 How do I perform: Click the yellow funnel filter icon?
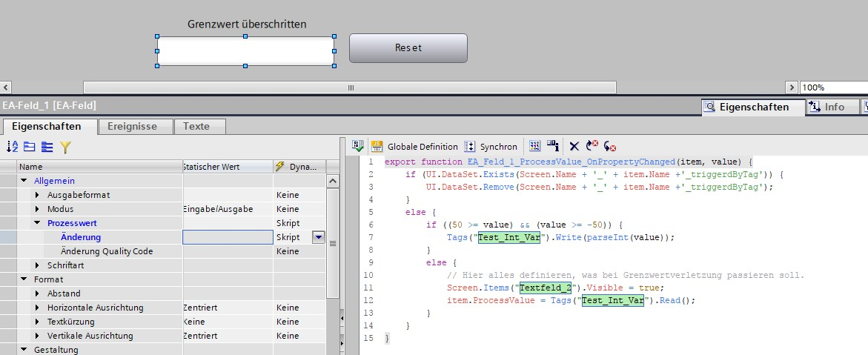(65, 147)
